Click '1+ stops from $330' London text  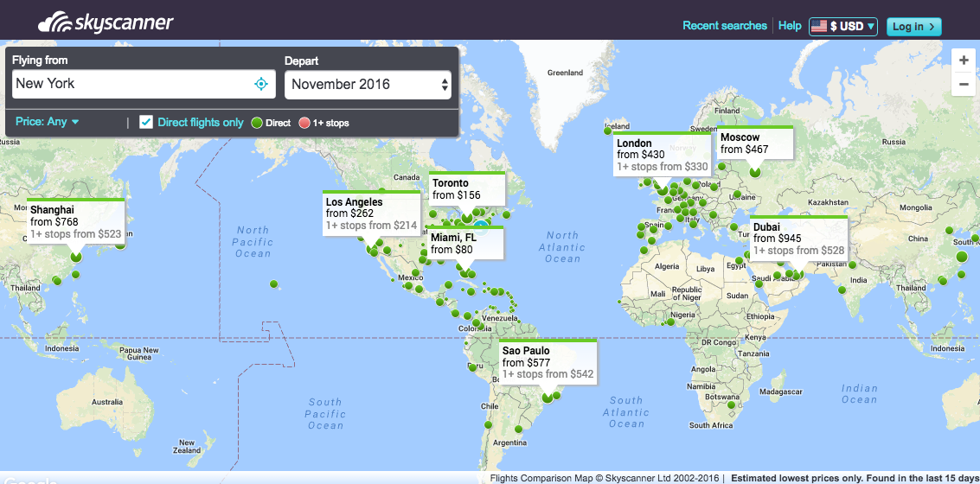tap(663, 167)
